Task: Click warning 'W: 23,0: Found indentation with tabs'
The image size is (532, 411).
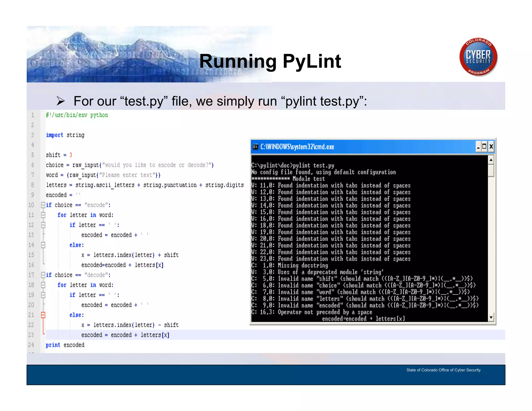Action: [x=331, y=259]
